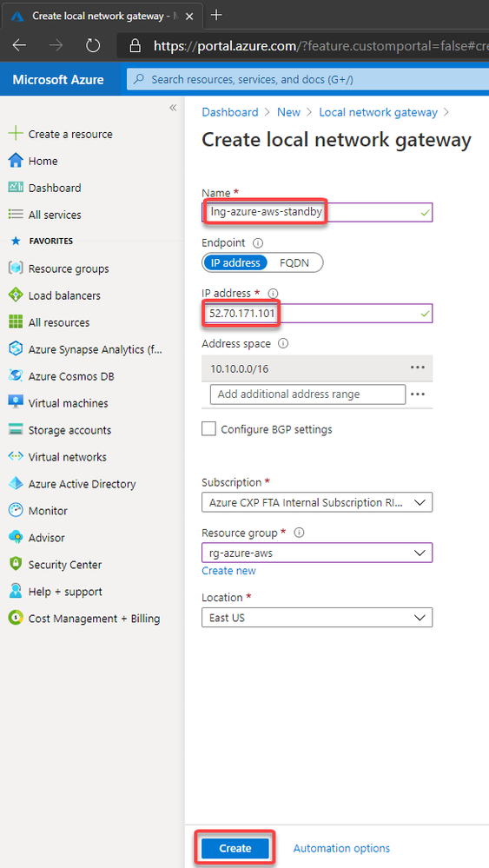The width and height of the screenshot is (489, 868).
Task: Reload the page with the refresh icon
Action: [92, 45]
